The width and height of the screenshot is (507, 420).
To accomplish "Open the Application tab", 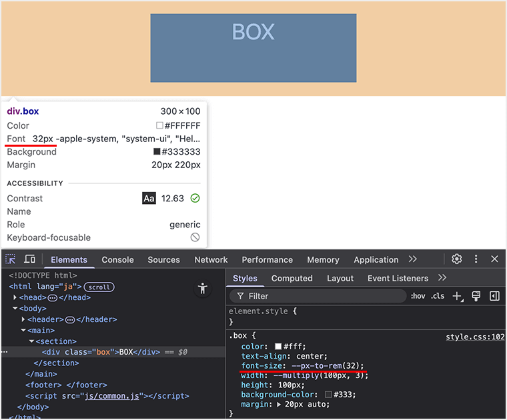I will click(x=376, y=260).
